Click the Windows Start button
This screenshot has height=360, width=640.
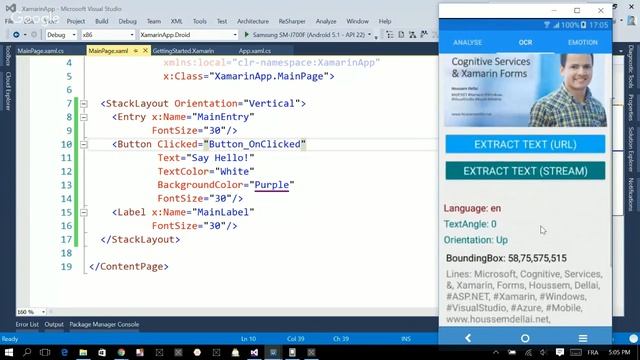point(8,352)
